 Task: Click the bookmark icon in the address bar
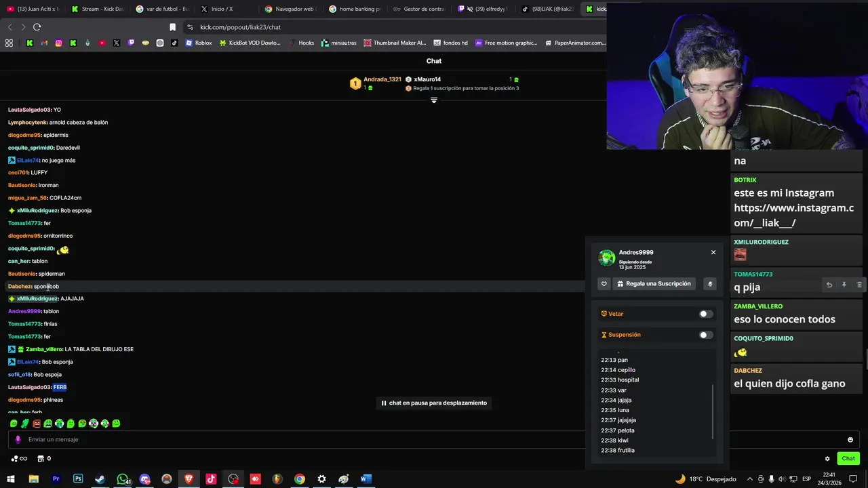[172, 27]
